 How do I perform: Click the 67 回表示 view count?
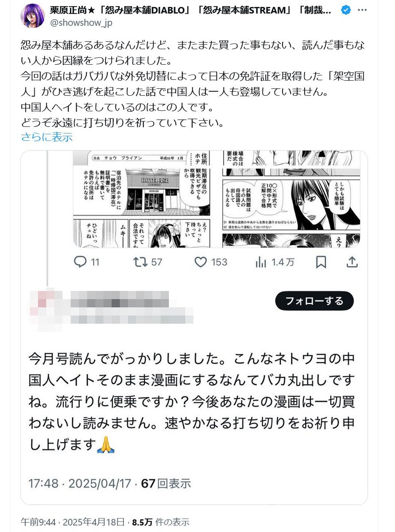(x=166, y=483)
